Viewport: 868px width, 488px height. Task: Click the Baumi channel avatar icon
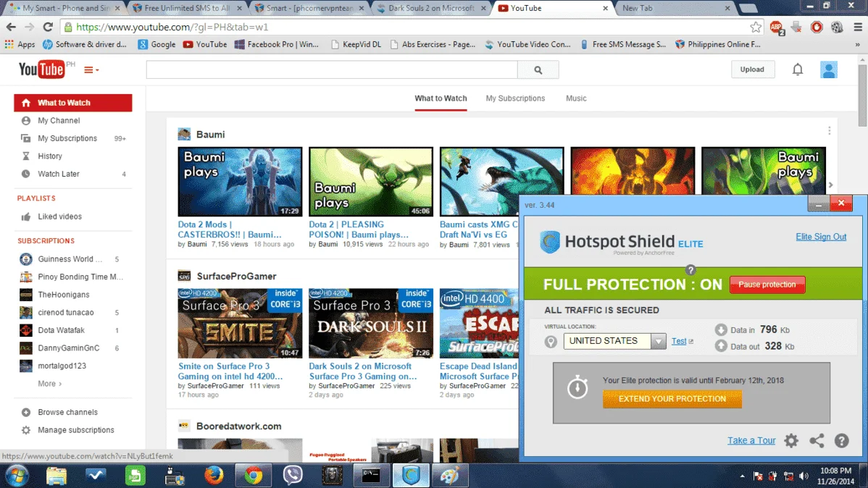(x=184, y=135)
